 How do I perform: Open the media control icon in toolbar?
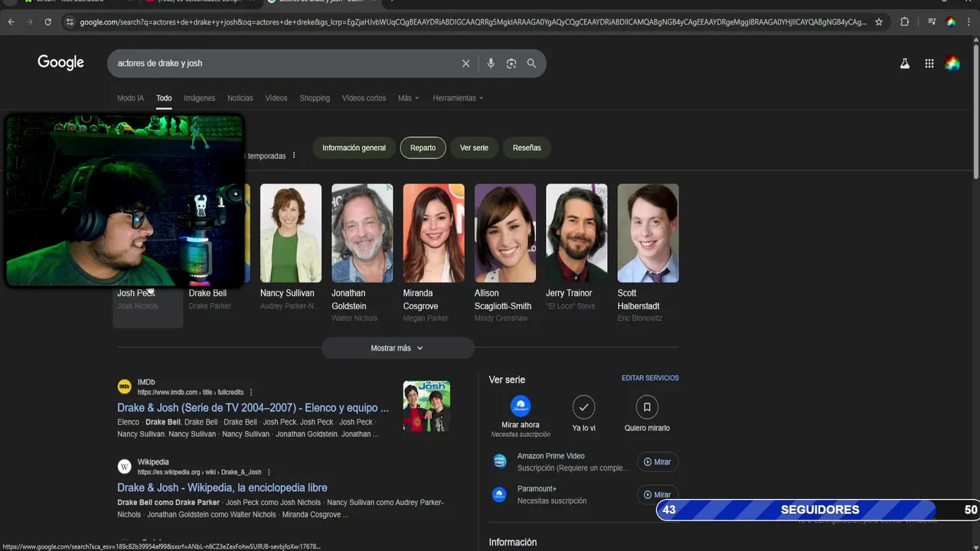pyautogui.click(x=932, y=22)
